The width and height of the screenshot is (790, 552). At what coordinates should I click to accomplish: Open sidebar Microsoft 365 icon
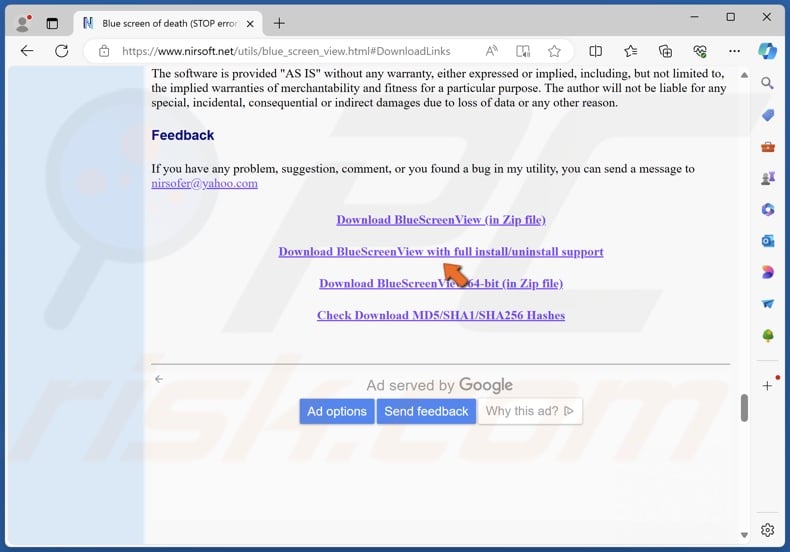[x=767, y=210]
